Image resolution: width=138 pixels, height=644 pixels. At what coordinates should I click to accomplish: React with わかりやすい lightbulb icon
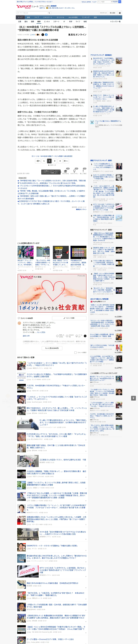74,171
